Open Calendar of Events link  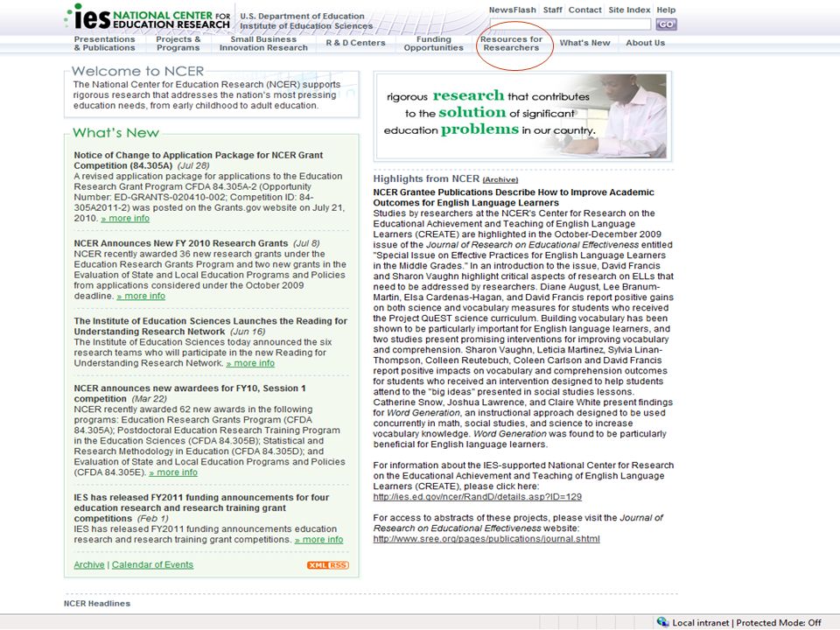152,564
